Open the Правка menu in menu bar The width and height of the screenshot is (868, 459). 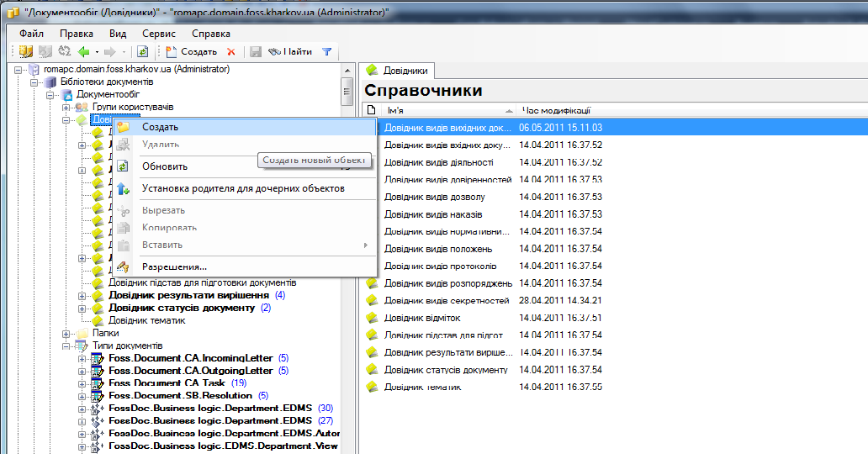point(77,34)
